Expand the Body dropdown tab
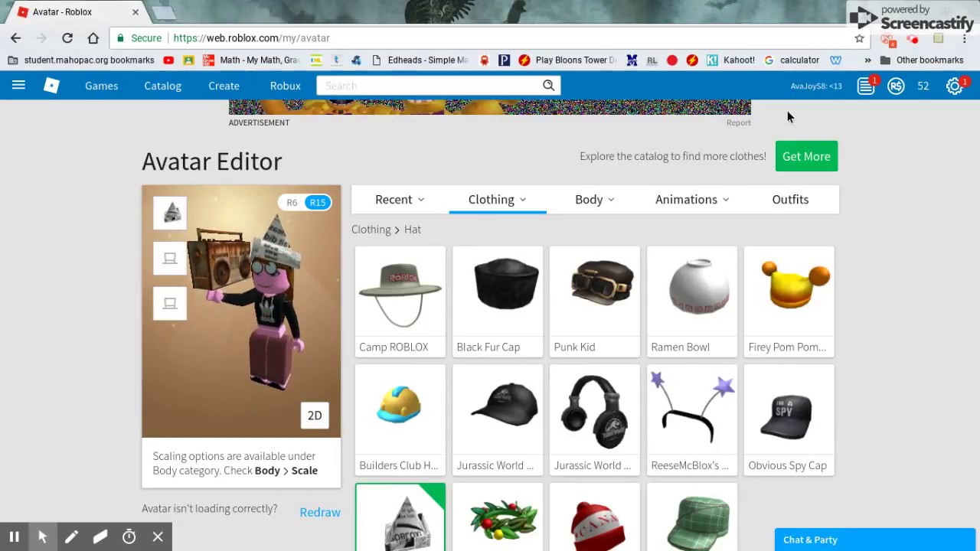 coord(595,199)
